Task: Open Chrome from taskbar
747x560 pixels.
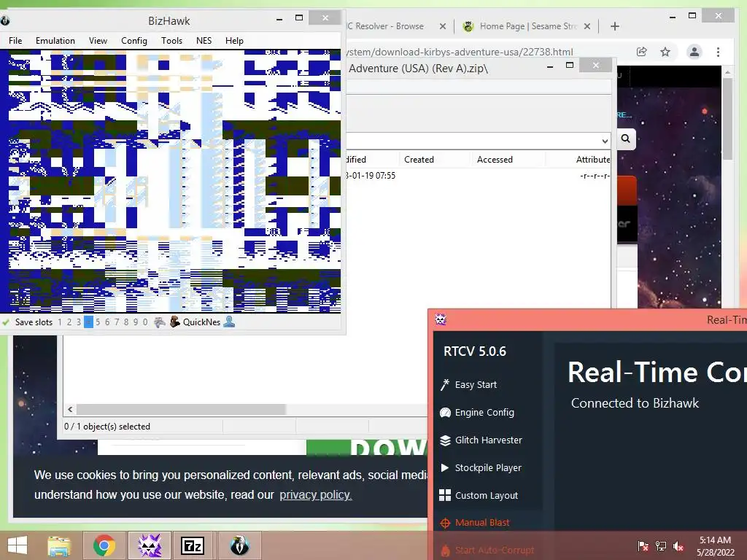Action: pyautogui.click(x=104, y=545)
